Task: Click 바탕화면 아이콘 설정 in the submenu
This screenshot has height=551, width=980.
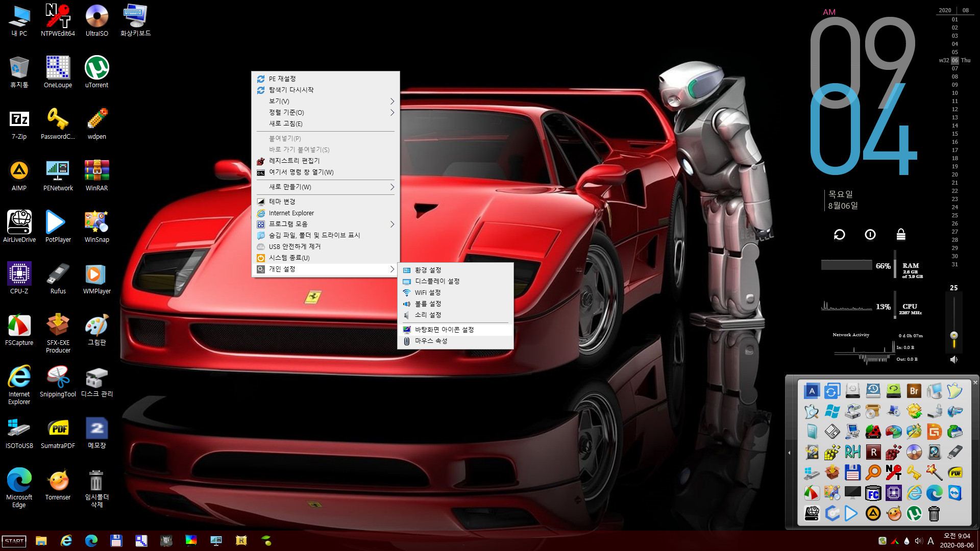Action: pyautogui.click(x=455, y=330)
